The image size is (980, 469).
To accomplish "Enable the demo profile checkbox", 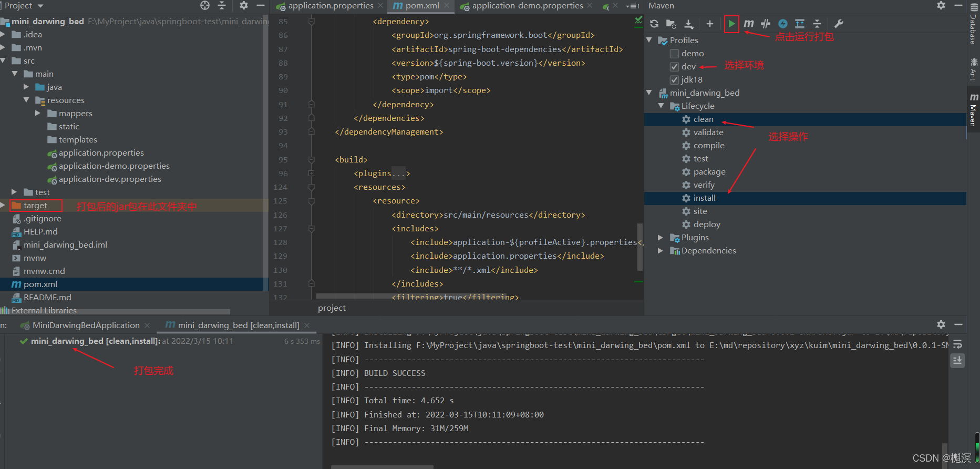I will tap(674, 54).
